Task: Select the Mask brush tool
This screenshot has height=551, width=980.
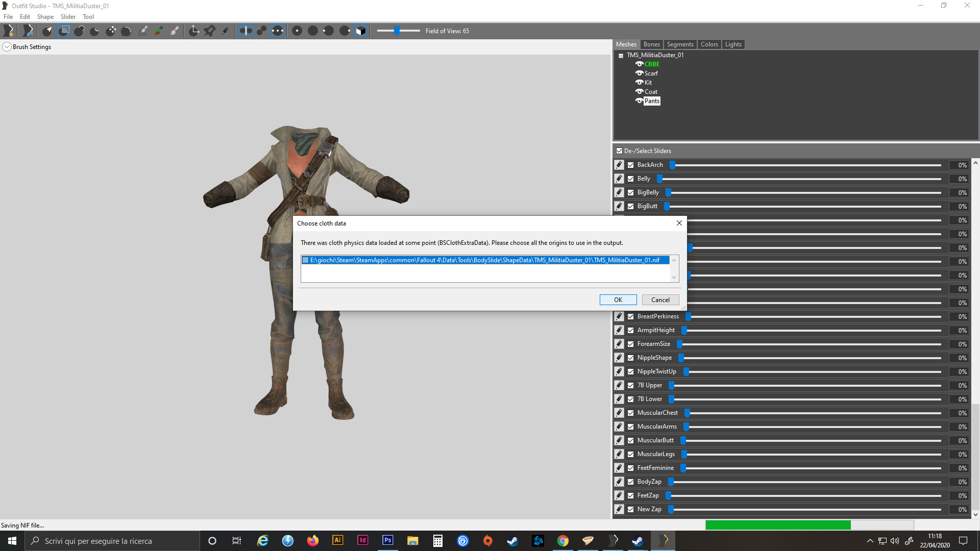Action: pos(64,31)
